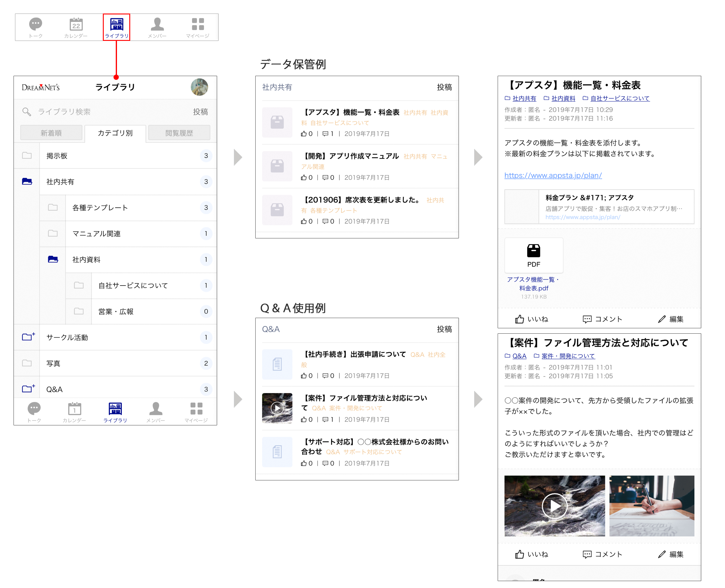Screen dimensions: 725x588
Task: Open 掲示板 category
Action: pos(115,155)
